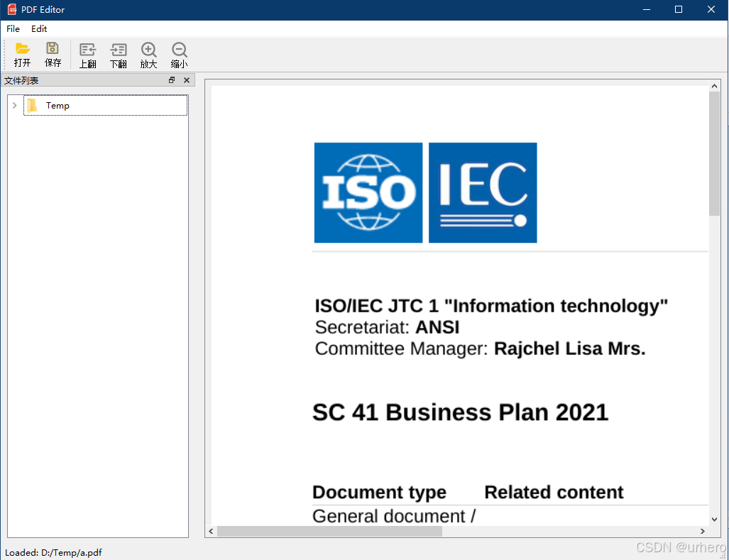The image size is (729, 560).
Task: Open the Edit menu
Action: (39, 29)
